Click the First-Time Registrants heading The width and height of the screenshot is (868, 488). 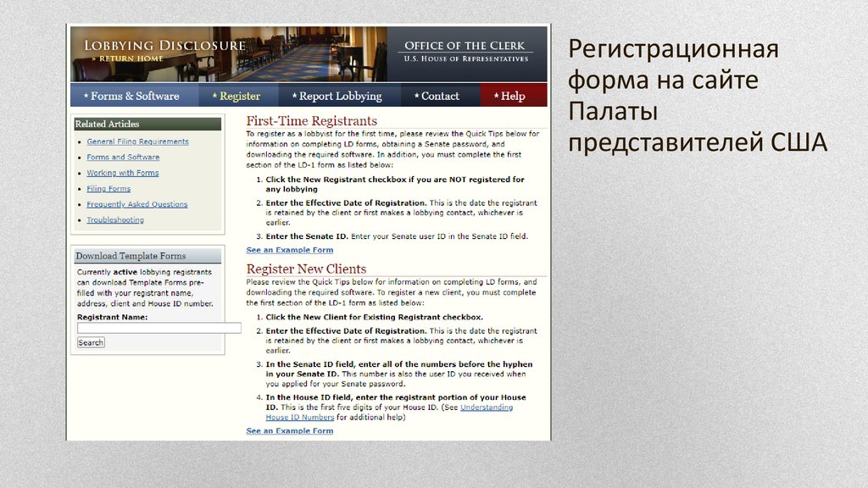pyautogui.click(x=311, y=121)
